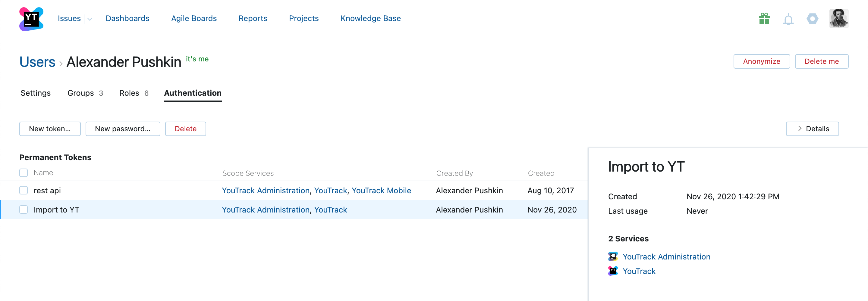
Task: Click the Anonymize button
Action: click(x=761, y=61)
